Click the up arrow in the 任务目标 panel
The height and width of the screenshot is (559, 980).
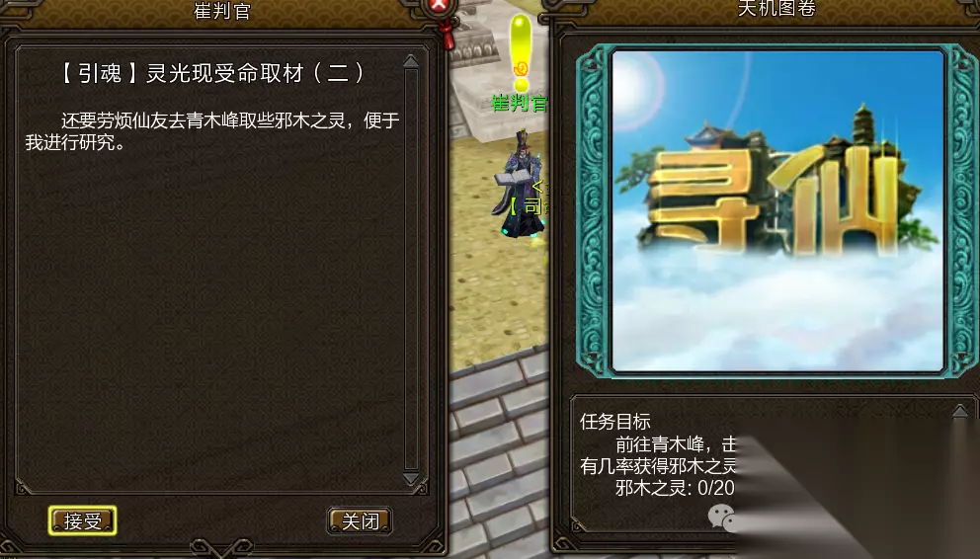click(960, 410)
